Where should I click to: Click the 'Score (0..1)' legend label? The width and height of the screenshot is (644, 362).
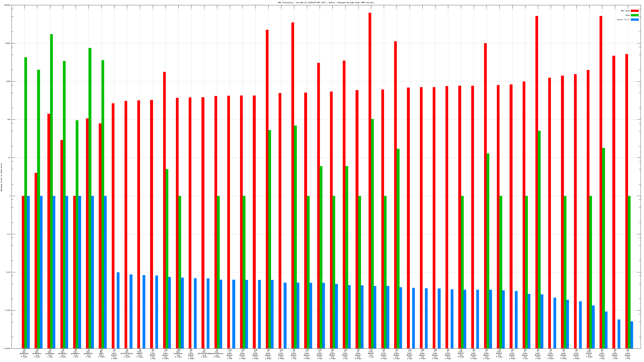623,19
